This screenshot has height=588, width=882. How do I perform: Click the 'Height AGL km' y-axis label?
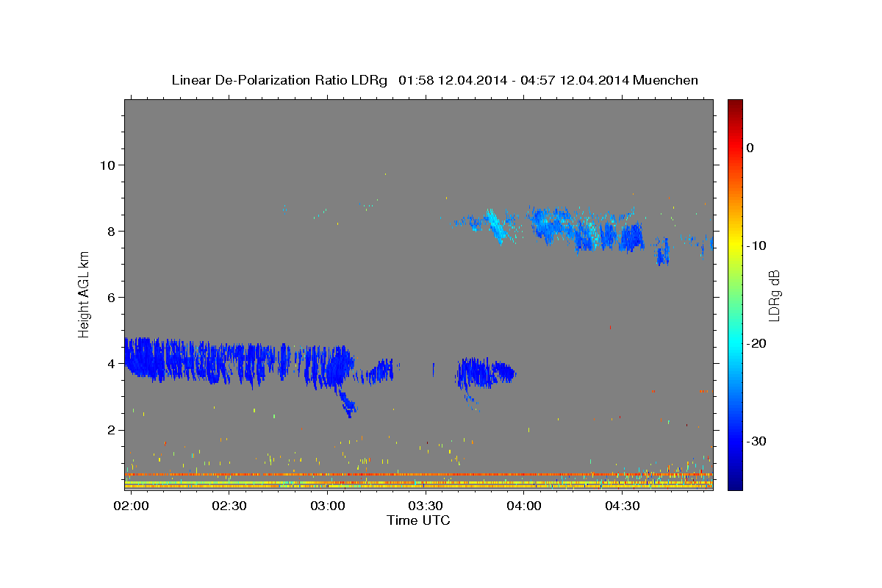click(x=85, y=294)
